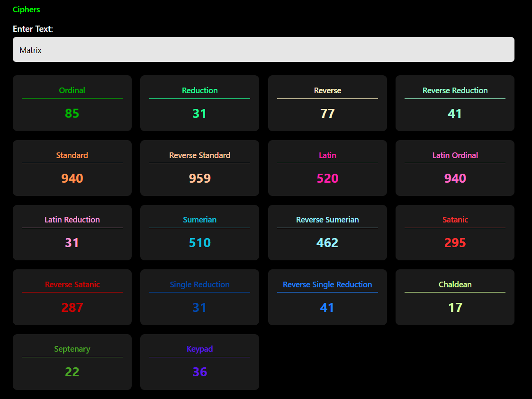532x399 pixels.
Task: Click the Septenary cipher card
Action: tap(72, 362)
